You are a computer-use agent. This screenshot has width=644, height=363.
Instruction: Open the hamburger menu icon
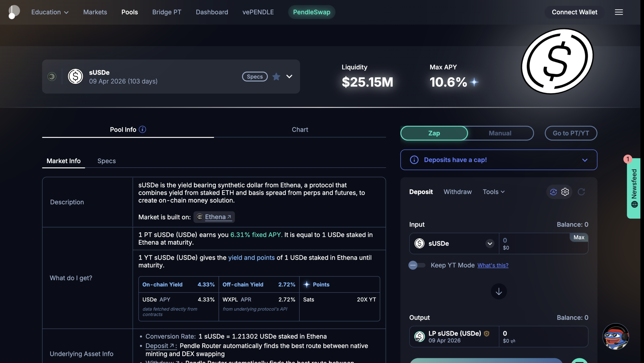click(x=619, y=12)
